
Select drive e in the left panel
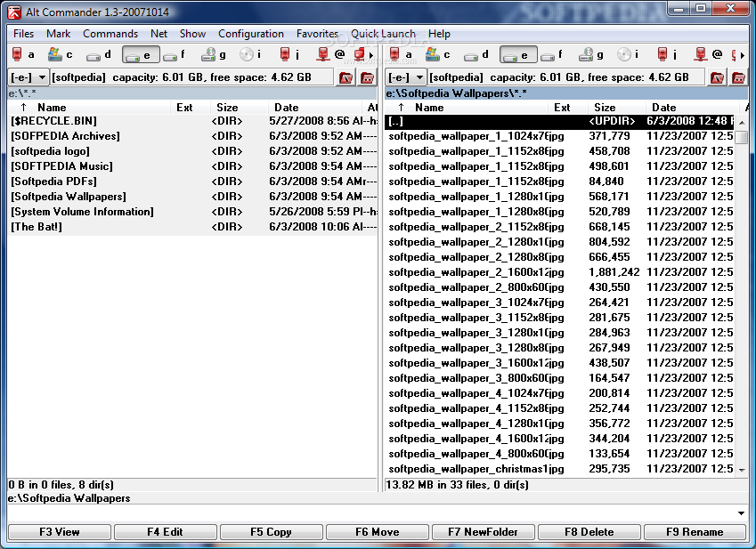click(140, 54)
